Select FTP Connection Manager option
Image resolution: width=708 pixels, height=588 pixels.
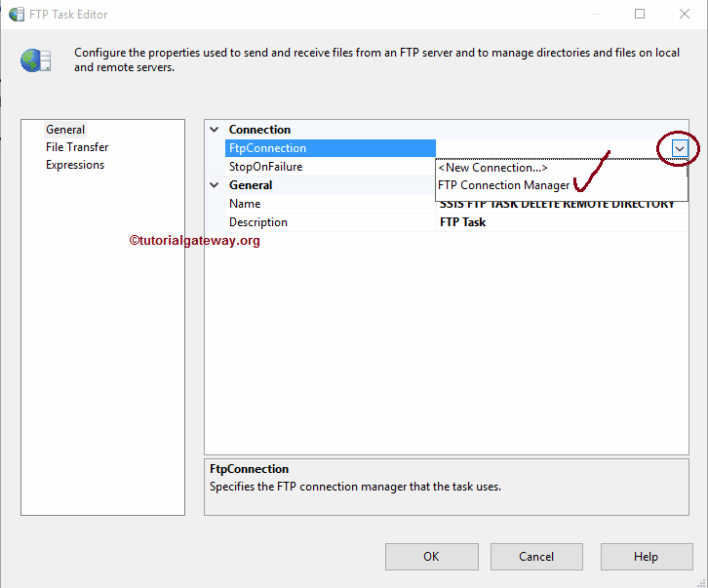click(503, 185)
